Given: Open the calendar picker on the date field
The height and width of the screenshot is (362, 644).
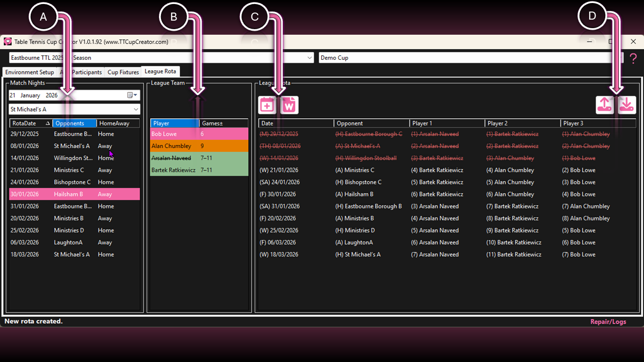Looking at the screenshot, I should coord(132,95).
